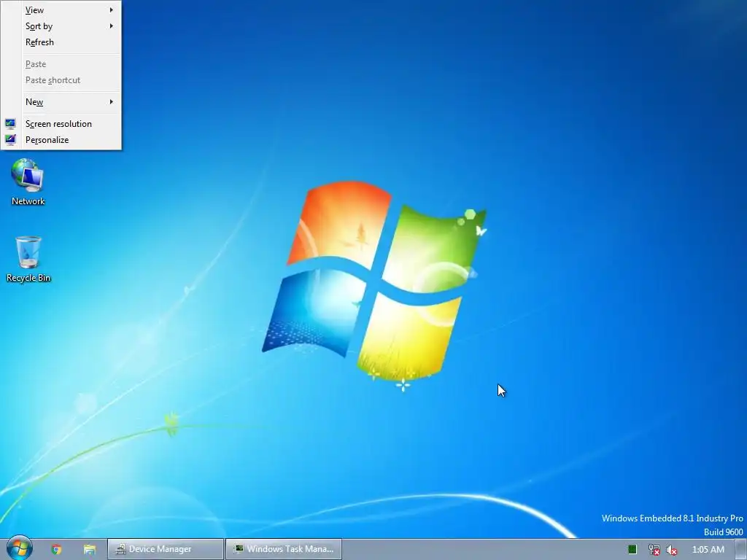Choose Refresh in the context menu

[x=61, y=42]
